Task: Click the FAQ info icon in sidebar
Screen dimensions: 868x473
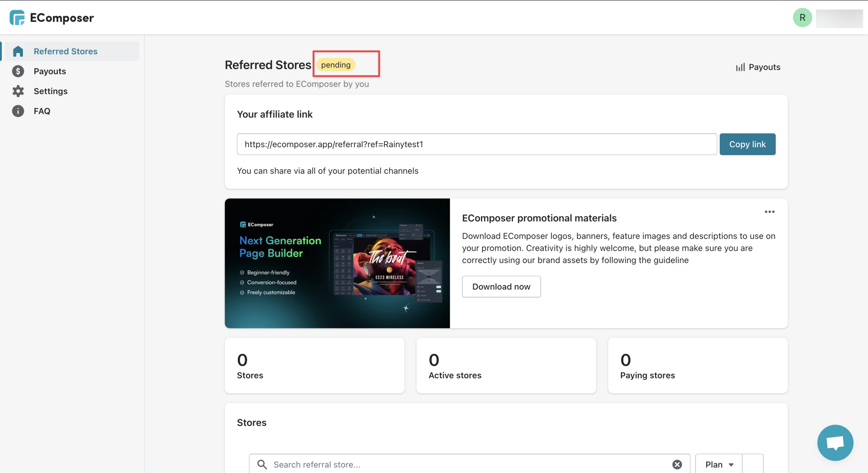Action: 18,111
